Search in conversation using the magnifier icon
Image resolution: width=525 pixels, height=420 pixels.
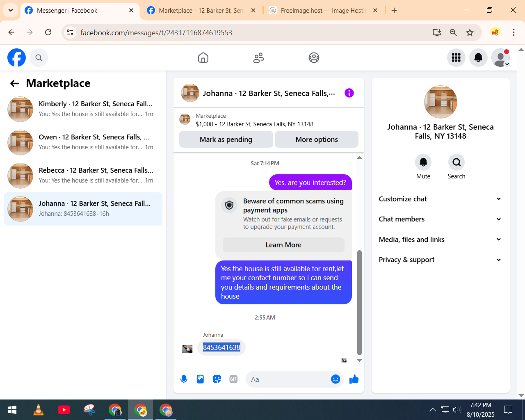(x=457, y=162)
